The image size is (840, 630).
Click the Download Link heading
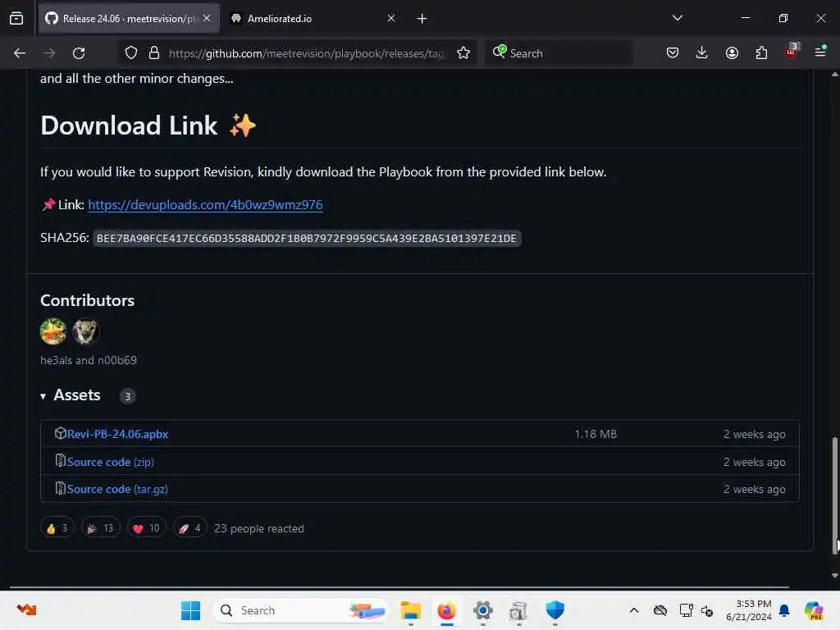tap(129, 126)
